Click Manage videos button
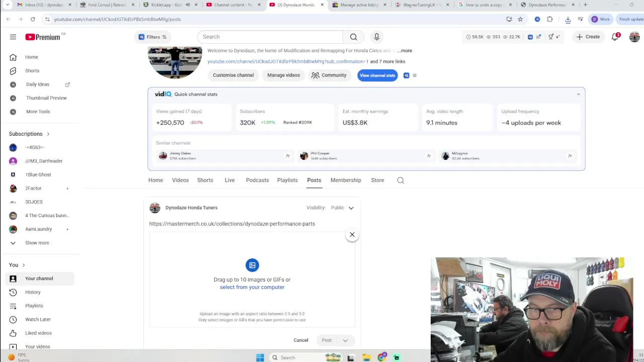The height and width of the screenshot is (362, 644). click(x=283, y=75)
